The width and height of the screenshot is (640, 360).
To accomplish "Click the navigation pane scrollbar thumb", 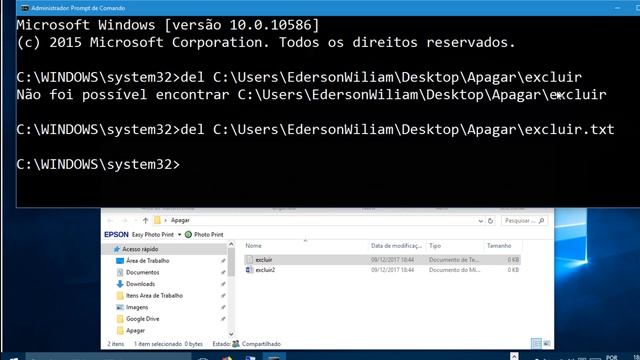I will (x=231, y=262).
